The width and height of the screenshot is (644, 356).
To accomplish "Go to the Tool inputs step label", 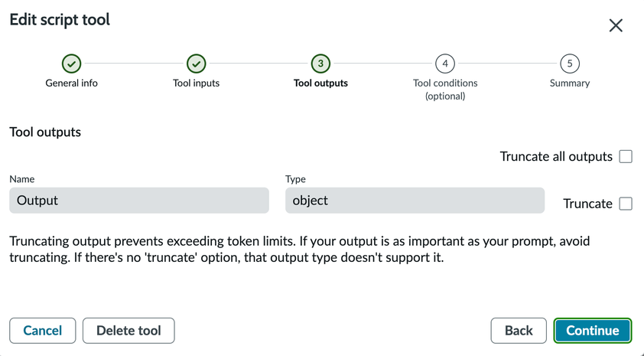I will [197, 83].
